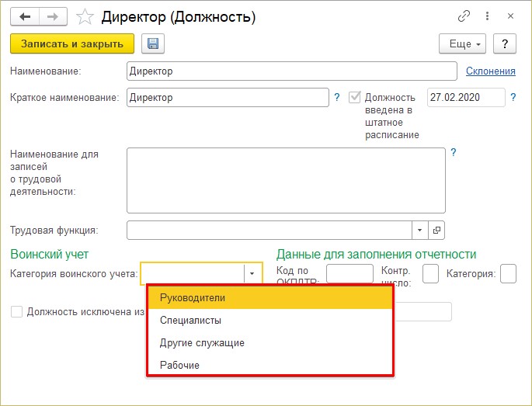This screenshot has width=532, height=406.
Task: Save with the floppy disk icon
Action: (x=153, y=43)
